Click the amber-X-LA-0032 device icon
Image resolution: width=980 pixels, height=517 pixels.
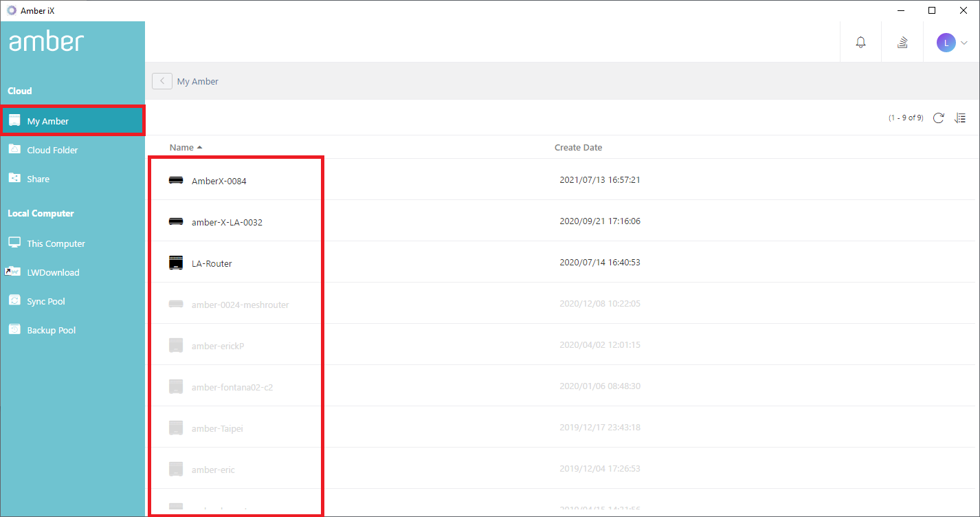[x=176, y=221]
